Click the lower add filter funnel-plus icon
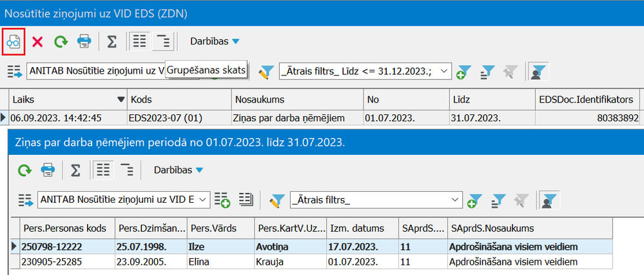Screen dimensions: 644x275 pyautogui.click(x=475, y=201)
